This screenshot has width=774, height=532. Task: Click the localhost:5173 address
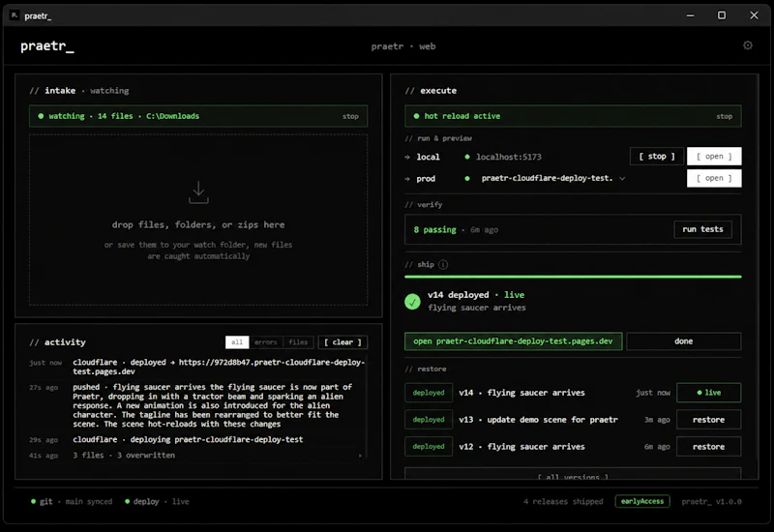click(509, 157)
